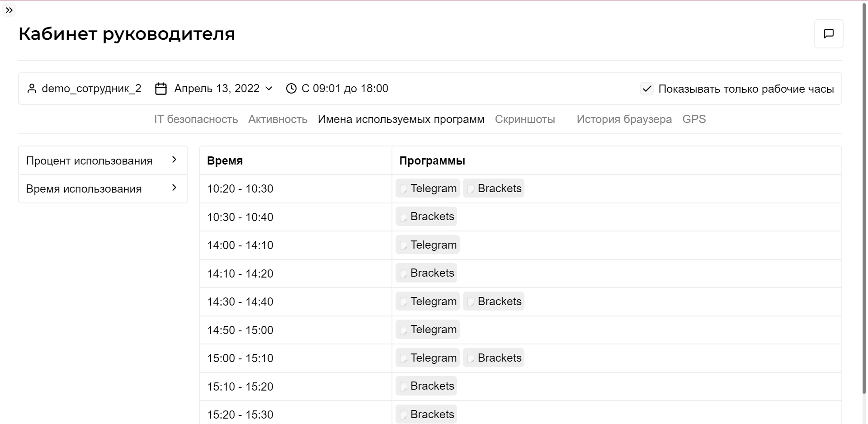Image resolution: width=868 pixels, height=424 pixels.
Task: Click the time range 'С 09:01 до 18:00'
Action: click(345, 89)
